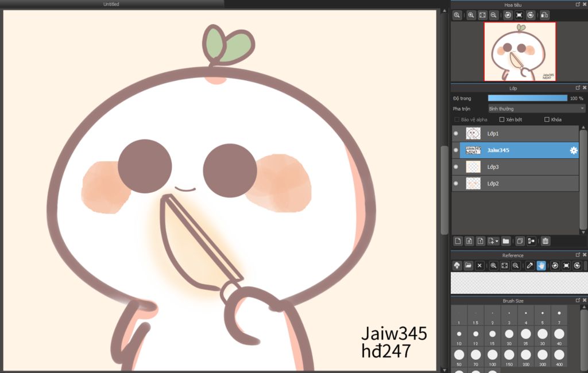The width and height of the screenshot is (588, 373).
Task: Choose brush size 7
Action: click(x=559, y=316)
